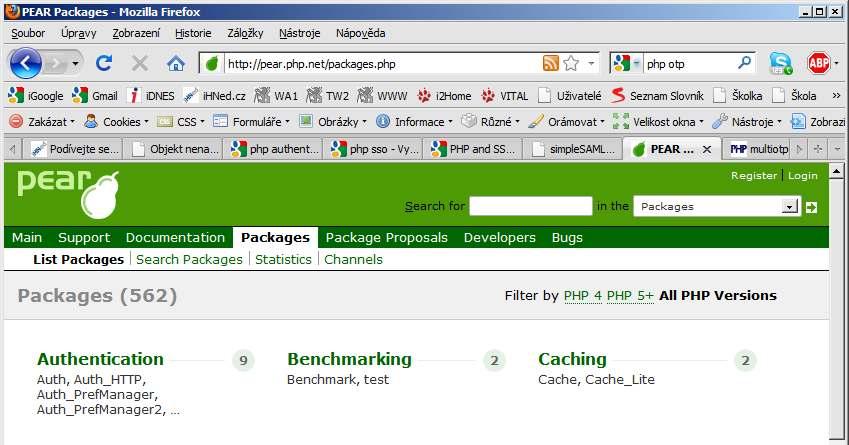Open the WA1 bookmark

coord(276,96)
